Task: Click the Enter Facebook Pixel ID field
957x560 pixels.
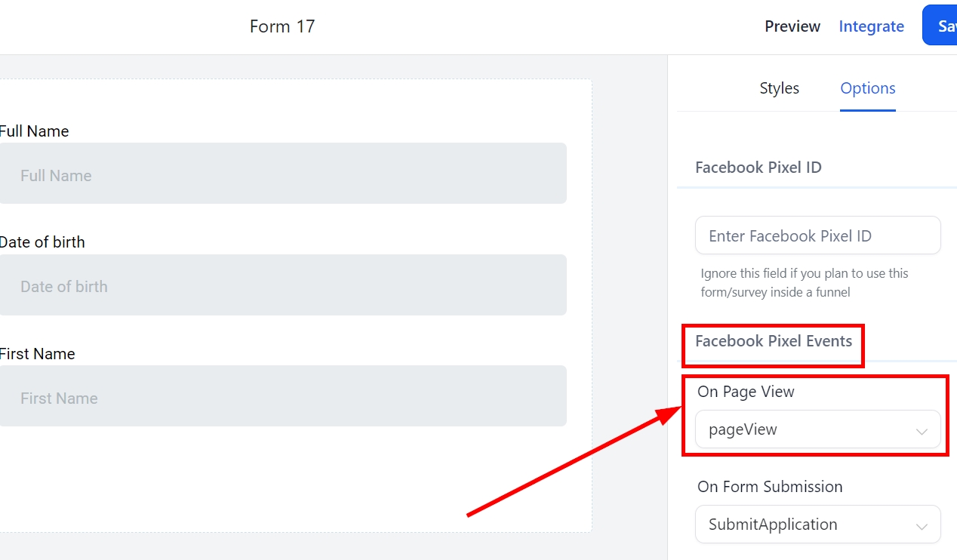Action: (x=817, y=236)
